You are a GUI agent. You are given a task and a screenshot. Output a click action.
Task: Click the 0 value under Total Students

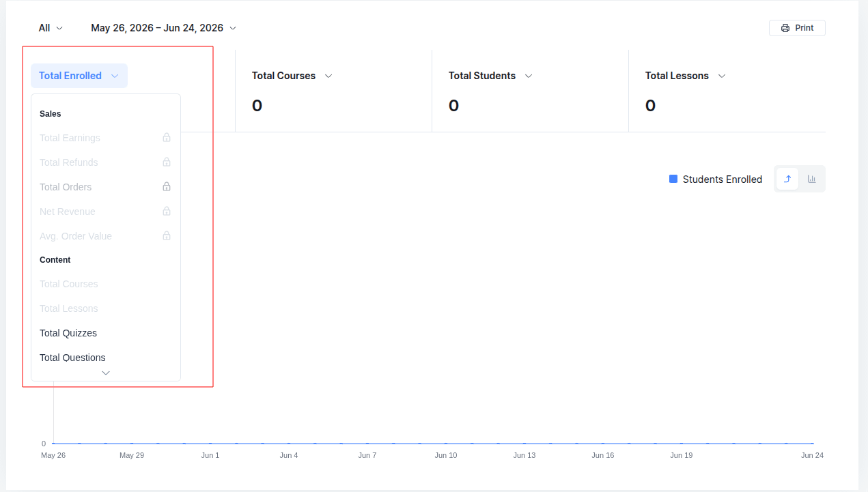(x=453, y=106)
